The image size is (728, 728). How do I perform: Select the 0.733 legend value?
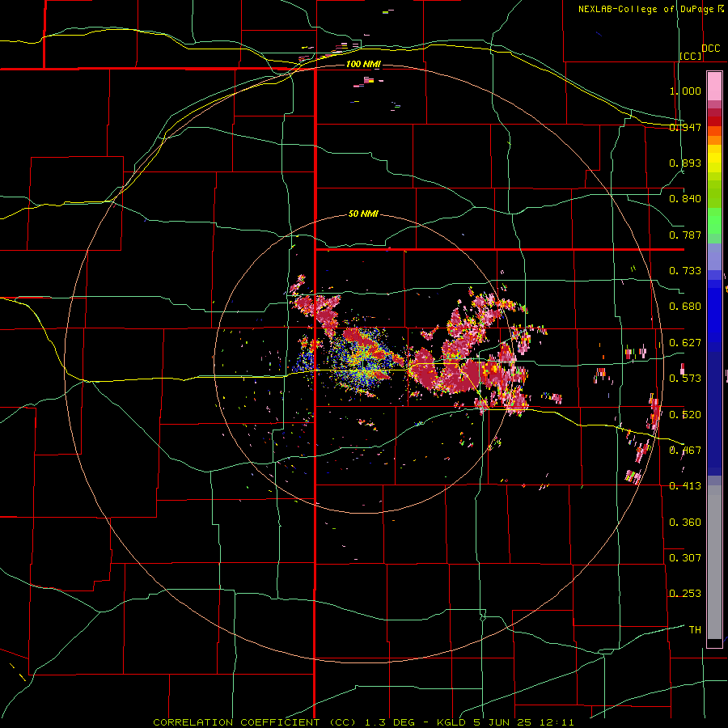[x=685, y=271]
